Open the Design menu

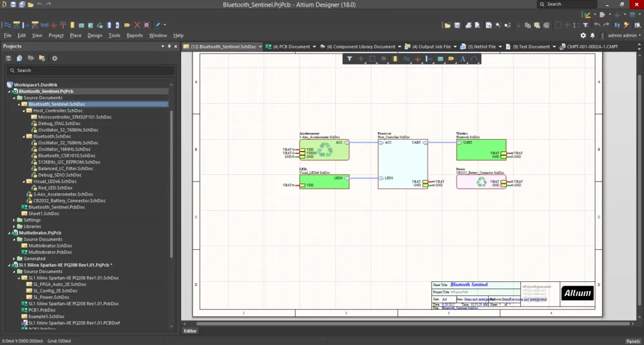(x=95, y=36)
